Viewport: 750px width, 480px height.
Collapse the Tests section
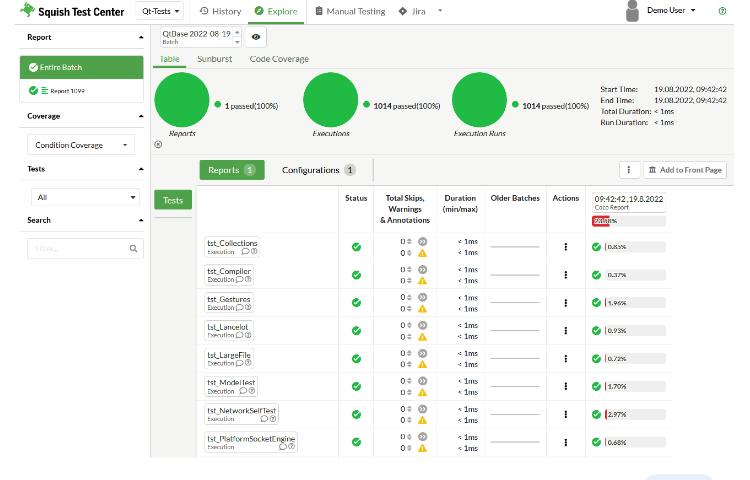141,169
